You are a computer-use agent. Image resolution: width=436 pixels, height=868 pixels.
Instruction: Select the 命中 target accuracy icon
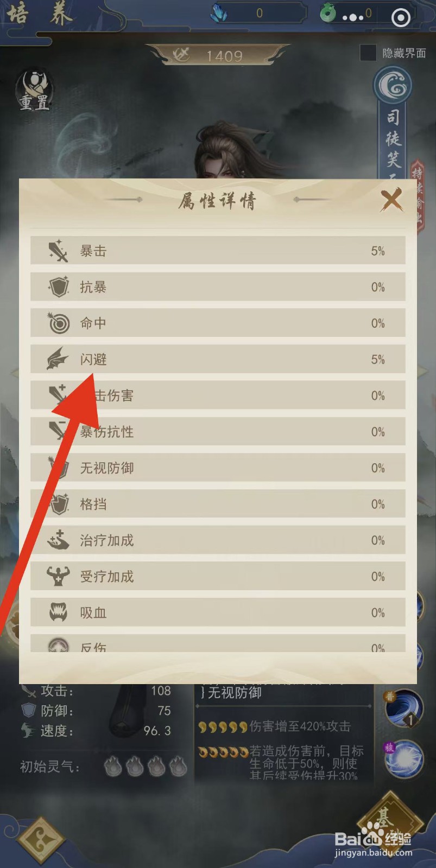[59, 323]
